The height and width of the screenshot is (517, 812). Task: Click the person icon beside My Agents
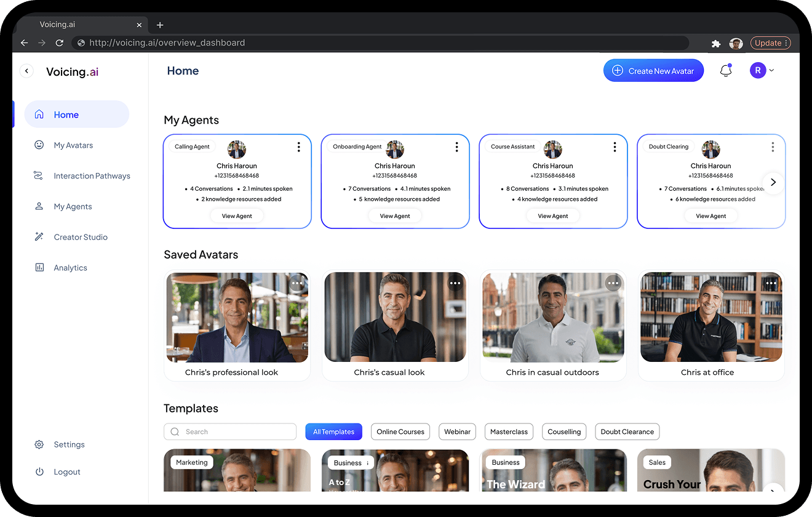pos(39,206)
